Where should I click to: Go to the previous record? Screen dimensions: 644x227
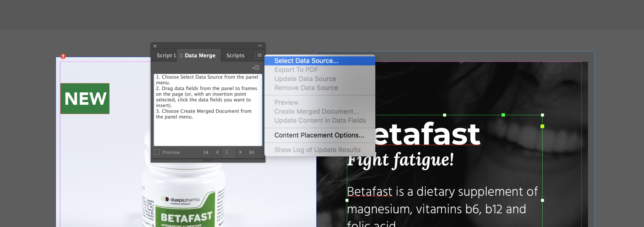click(217, 152)
